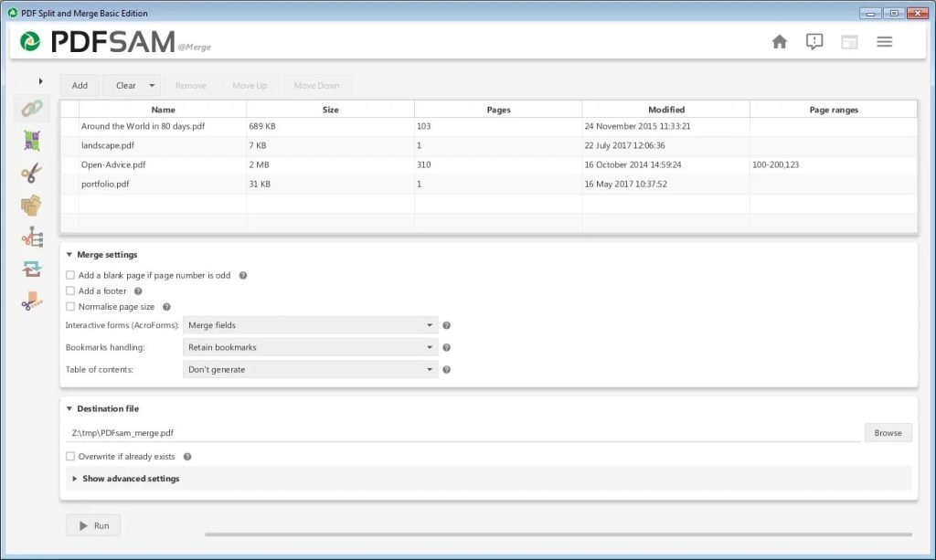Open the Split by bookmarks icon
This screenshot has width=936, height=560.
(x=32, y=238)
